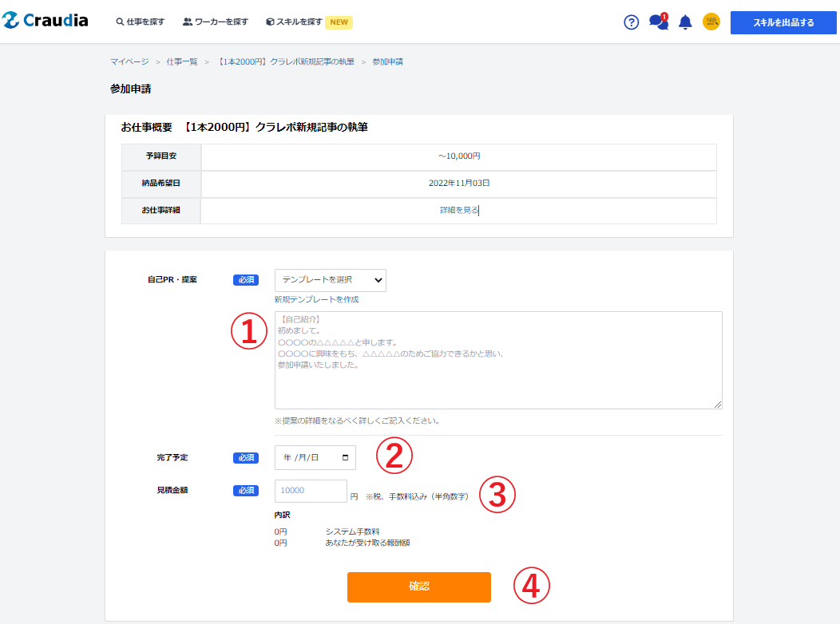Click the 見積金額 amount input field
The width and height of the screenshot is (840, 624).
click(x=310, y=491)
